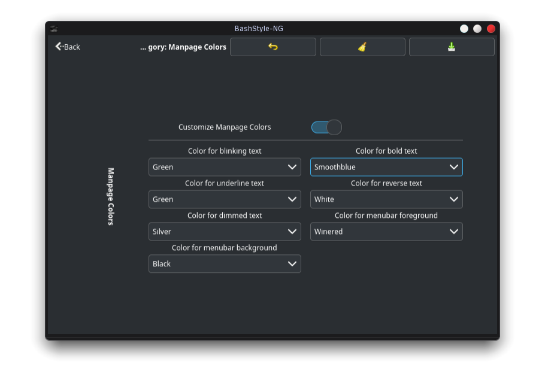Click the category Manpage Colors heading
Viewport: 545px width, 392px height.
pos(183,47)
